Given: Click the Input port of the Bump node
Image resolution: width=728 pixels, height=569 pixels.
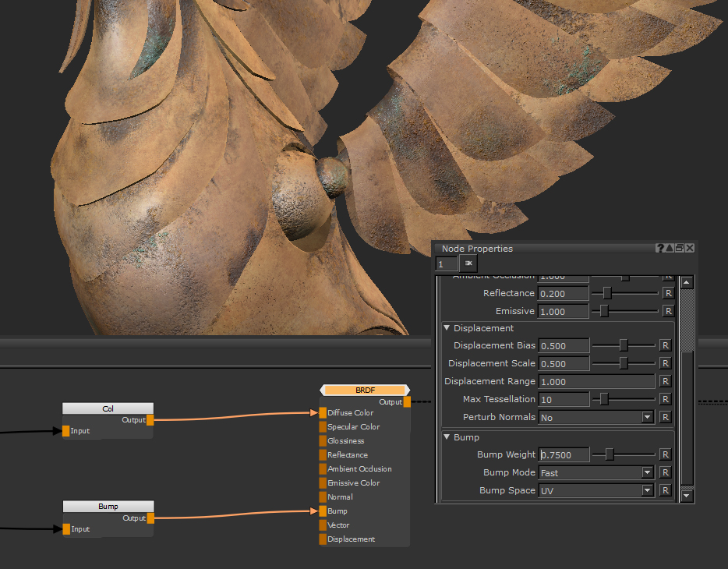Looking at the screenshot, I should click(66, 529).
